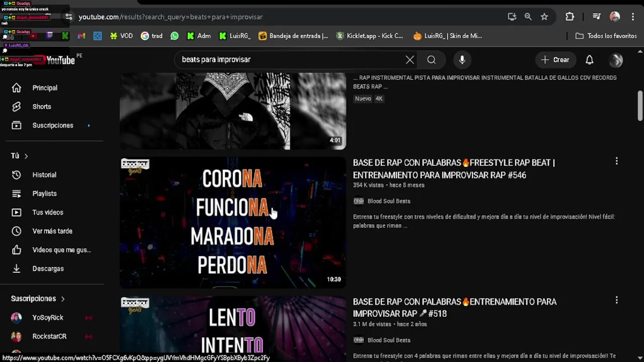644x362 pixels.
Task: Open Twitch bookmark icon
Action: point(49,36)
